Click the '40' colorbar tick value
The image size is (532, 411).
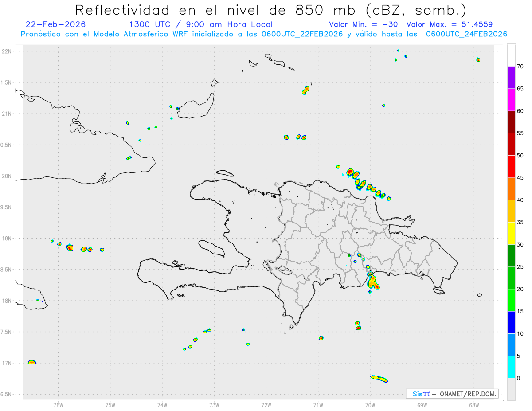point(520,200)
